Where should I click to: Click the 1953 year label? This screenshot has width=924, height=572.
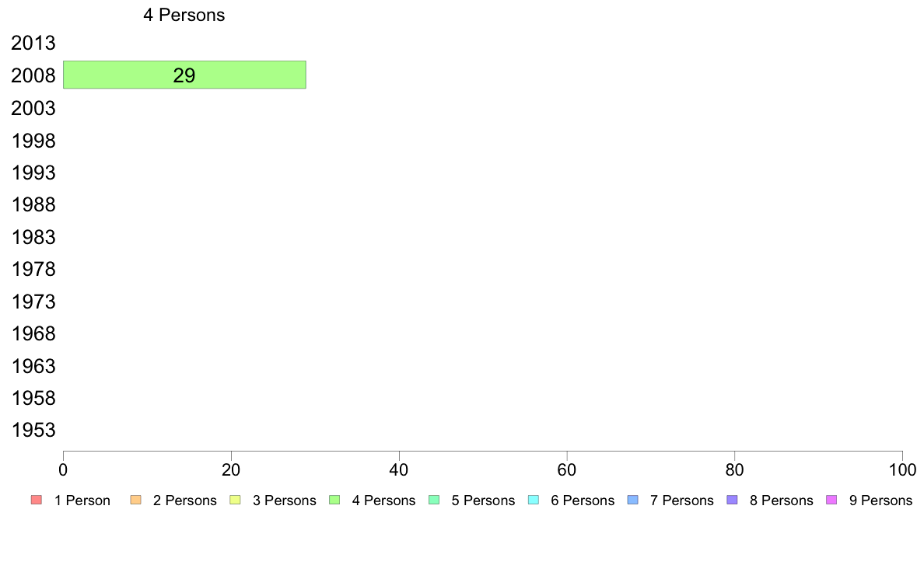coord(33,430)
